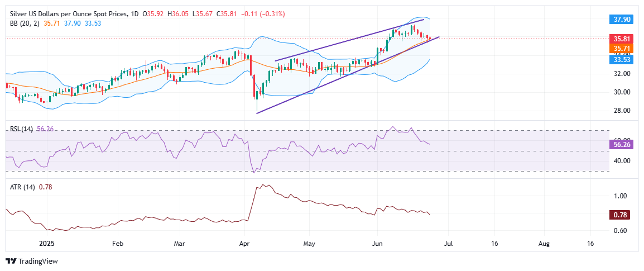Click the TradingView logo icon
Image resolution: width=644 pixels, height=271 pixels.
(10, 261)
